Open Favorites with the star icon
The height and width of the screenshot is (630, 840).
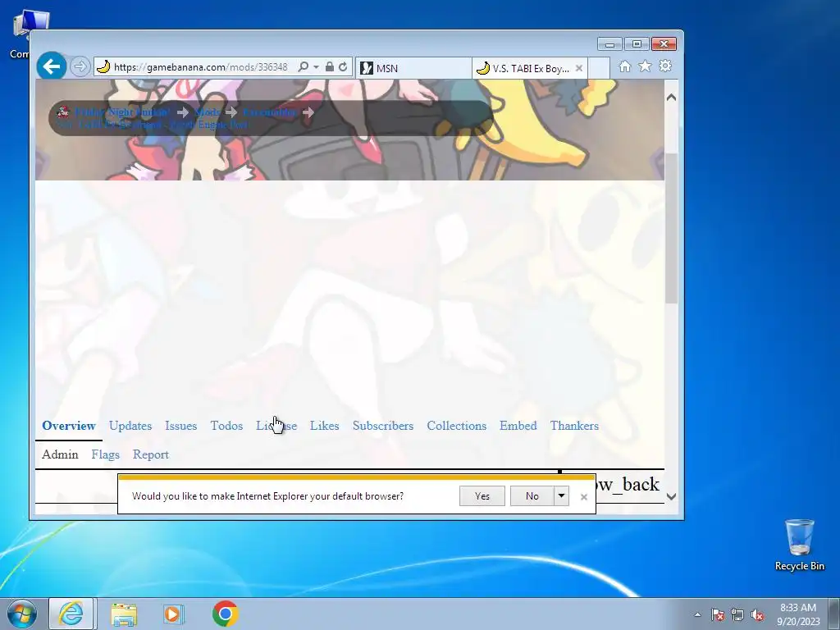click(x=645, y=66)
